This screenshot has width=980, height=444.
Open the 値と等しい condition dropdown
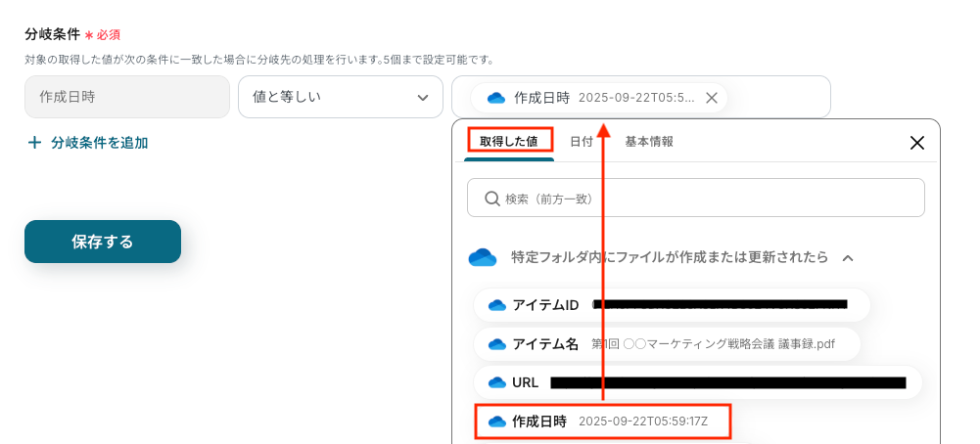point(341,97)
